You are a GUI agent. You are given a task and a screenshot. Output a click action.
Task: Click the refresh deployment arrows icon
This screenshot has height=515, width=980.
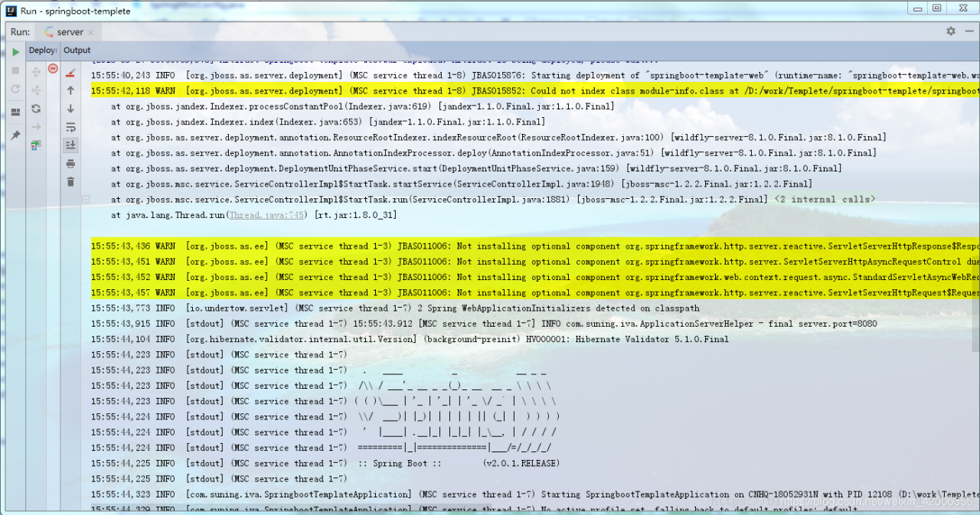click(x=36, y=109)
